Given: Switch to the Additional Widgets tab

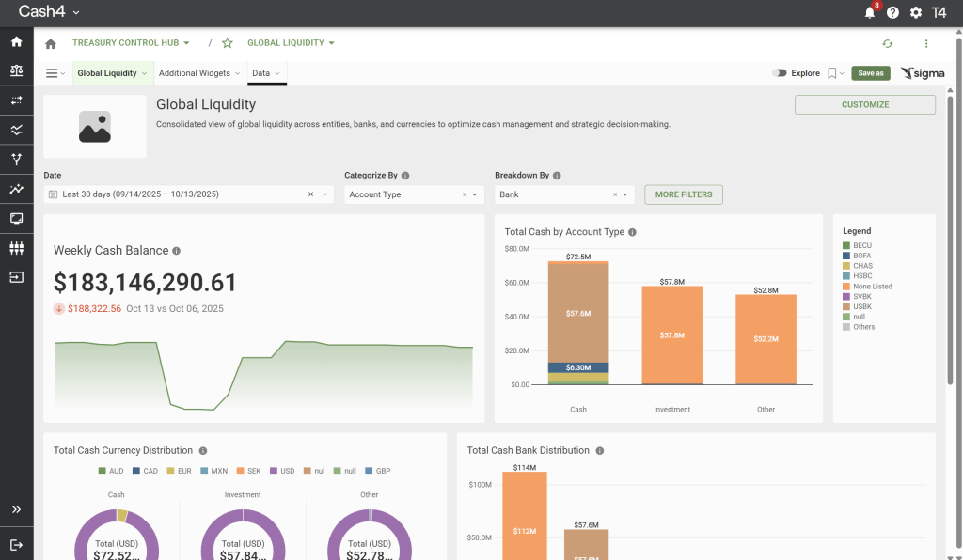Looking at the screenshot, I should [195, 72].
